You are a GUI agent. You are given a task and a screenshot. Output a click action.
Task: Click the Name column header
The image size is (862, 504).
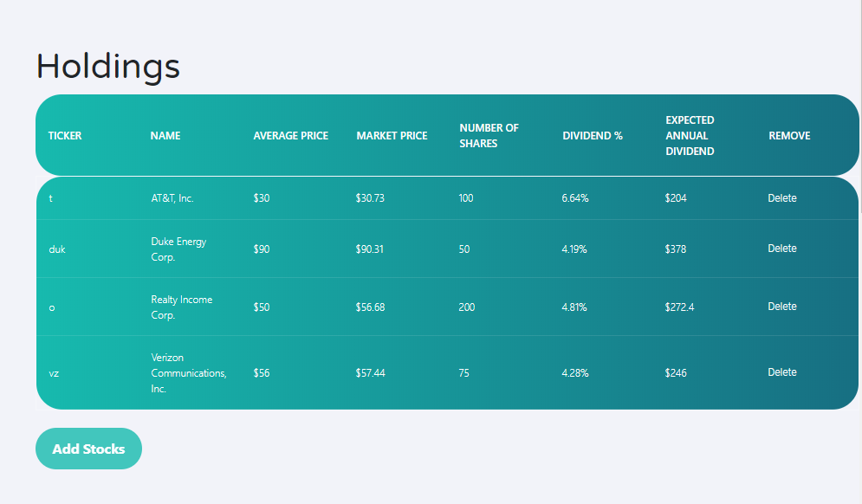165,136
